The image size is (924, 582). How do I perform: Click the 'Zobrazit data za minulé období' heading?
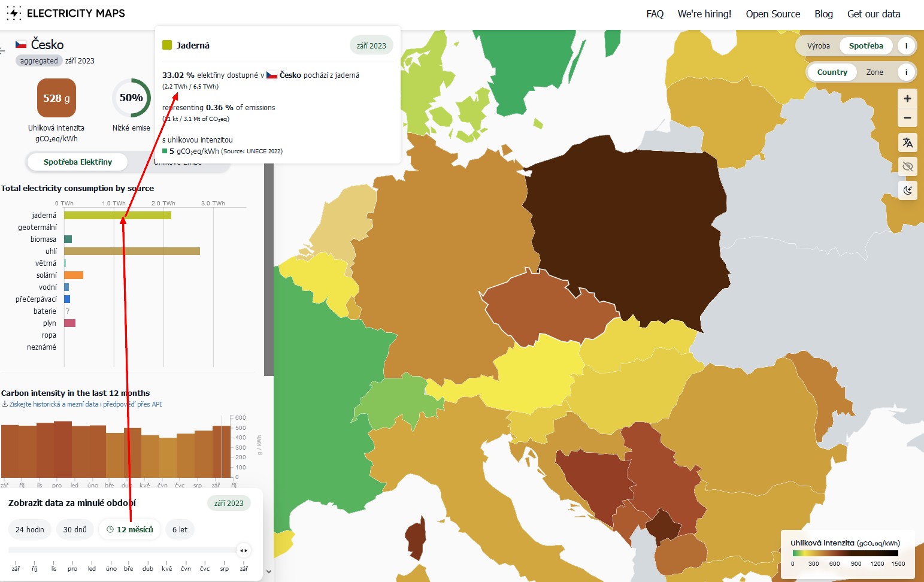pyautogui.click(x=72, y=503)
